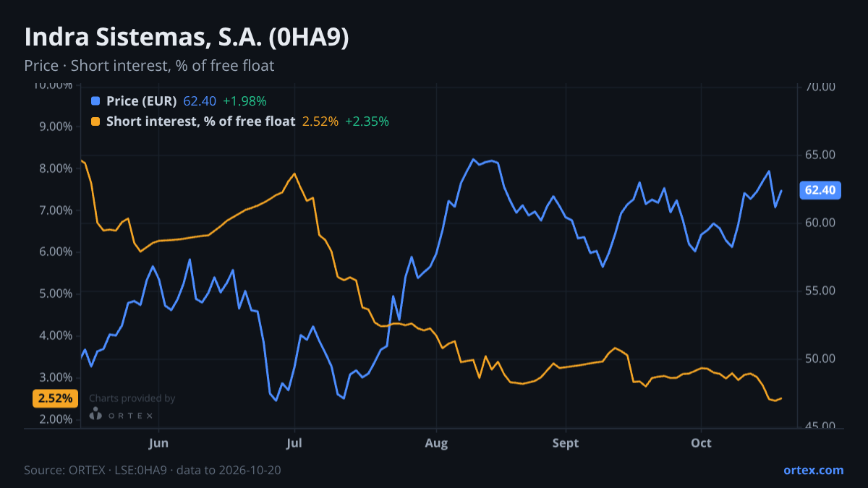This screenshot has height=488, width=868.
Task: Select the Short interest, % of free float legend label
Action: [200, 121]
